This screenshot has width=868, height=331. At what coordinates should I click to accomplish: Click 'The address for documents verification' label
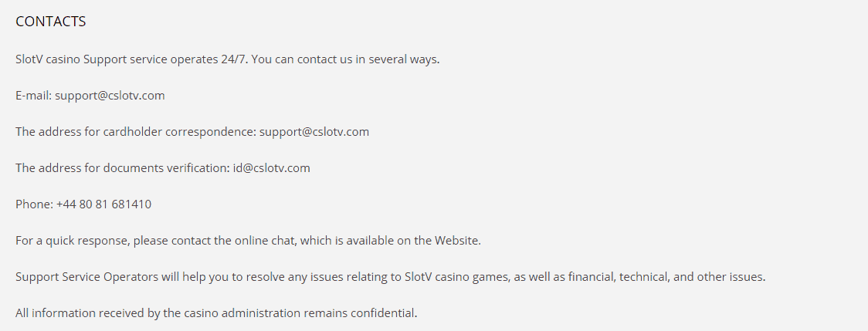122,167
